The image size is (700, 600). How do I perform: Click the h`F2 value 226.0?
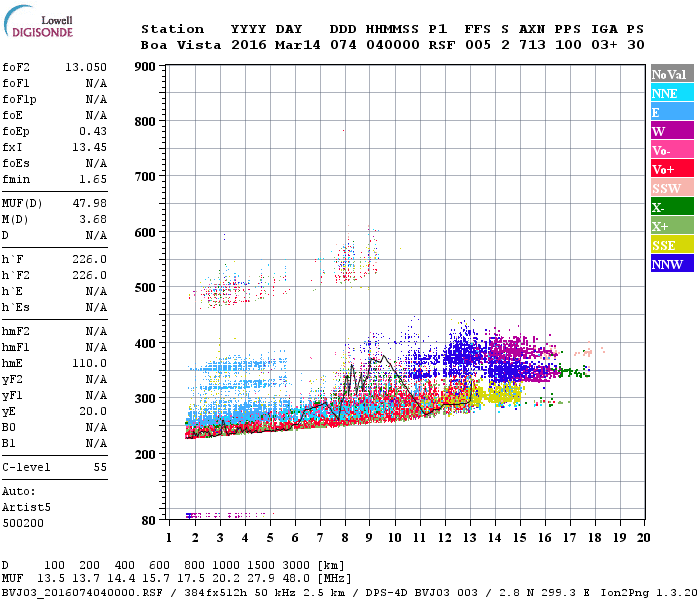click(89, 275)
